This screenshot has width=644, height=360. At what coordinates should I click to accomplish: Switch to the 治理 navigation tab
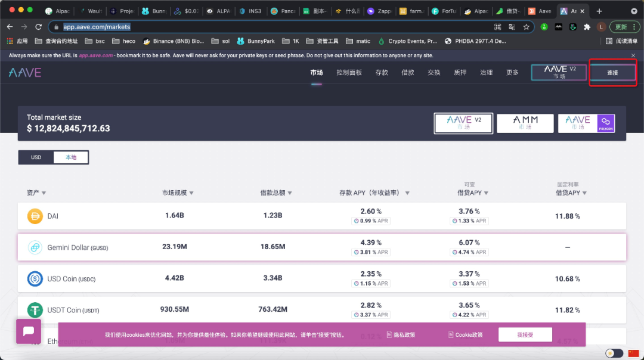(x=486, y=72)
